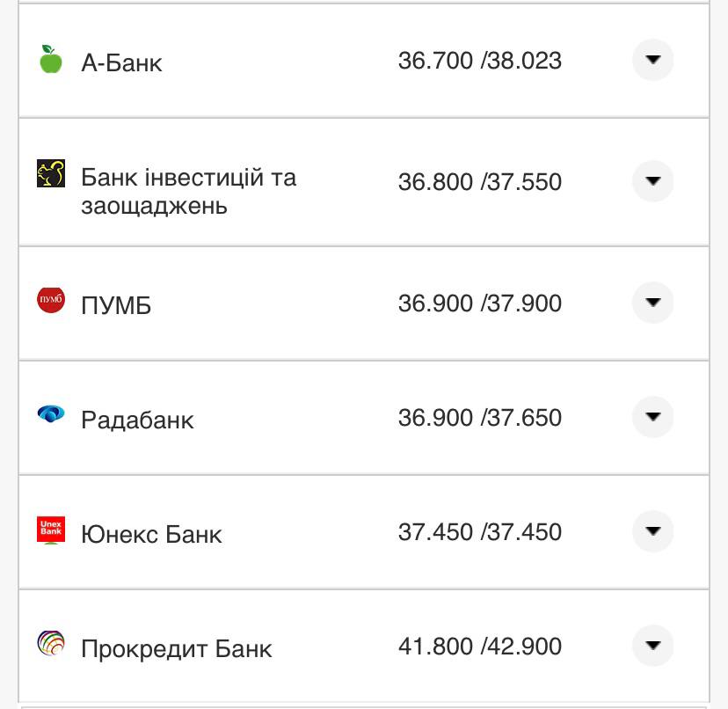
Task: Open the А-Банк page
Action: [x=123, y=63]
